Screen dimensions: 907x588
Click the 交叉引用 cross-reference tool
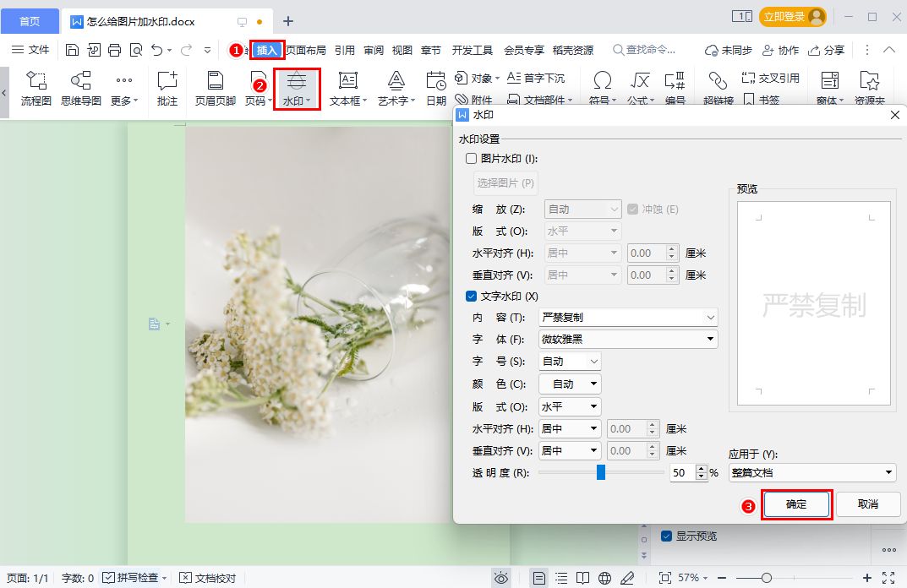pos(771,78)
